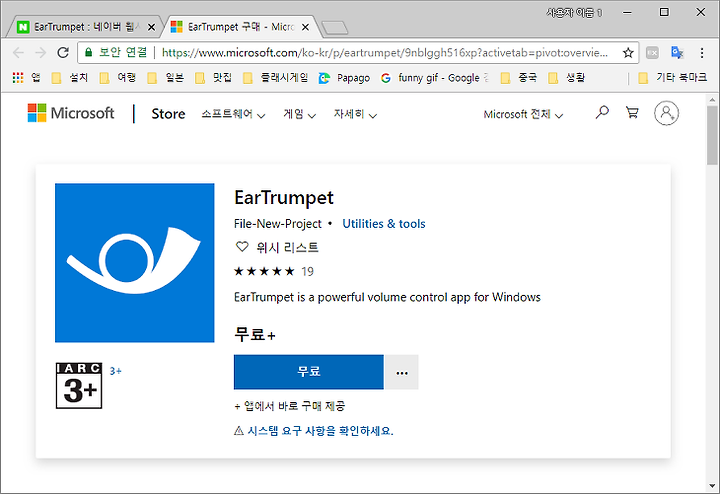Click the IARC 3+ rating badge
Viewport: 720px width, 494px height.
coord(79,385)
